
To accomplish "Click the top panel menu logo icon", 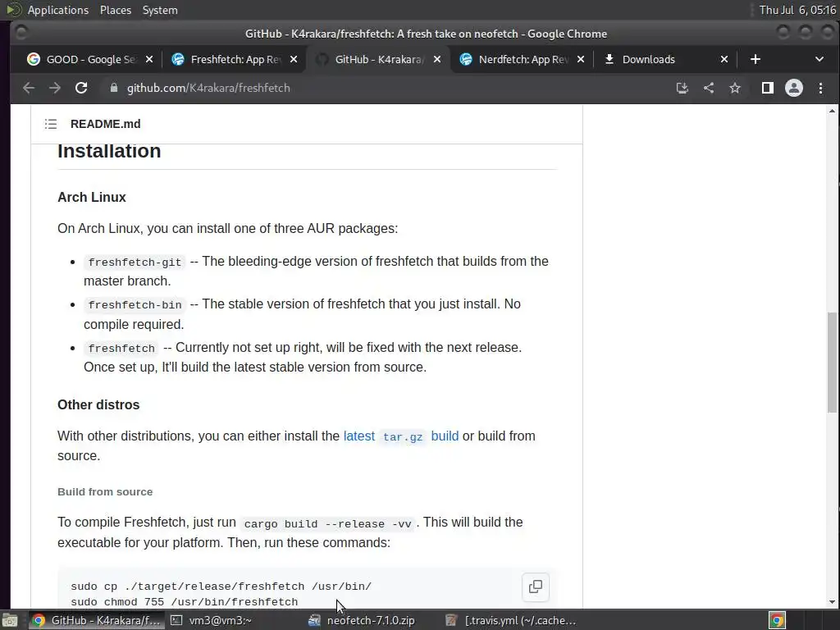I will pos(13,10).
